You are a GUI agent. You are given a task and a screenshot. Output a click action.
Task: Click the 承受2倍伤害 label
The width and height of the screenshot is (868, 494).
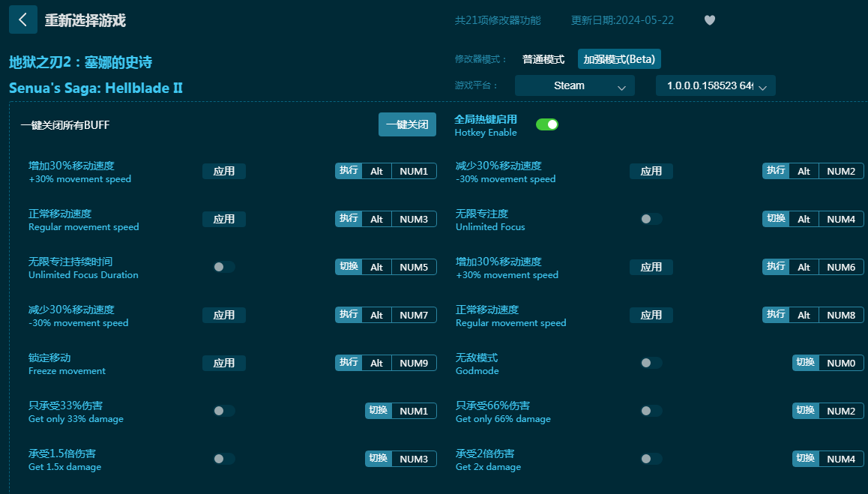coord(485,454)
